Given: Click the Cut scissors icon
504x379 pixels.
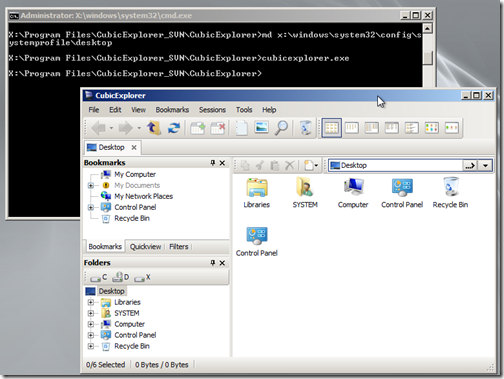Looking at the screenshot, I should coord(260,165).
